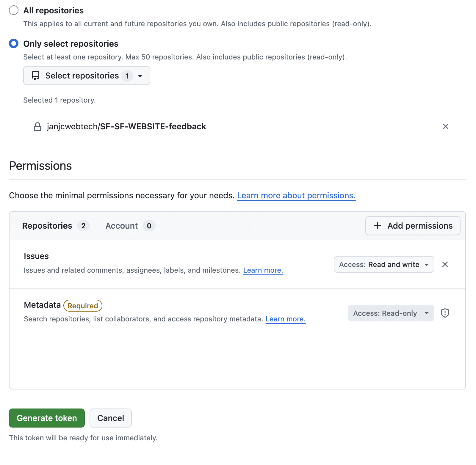Cancel token creation

(111, 418)
